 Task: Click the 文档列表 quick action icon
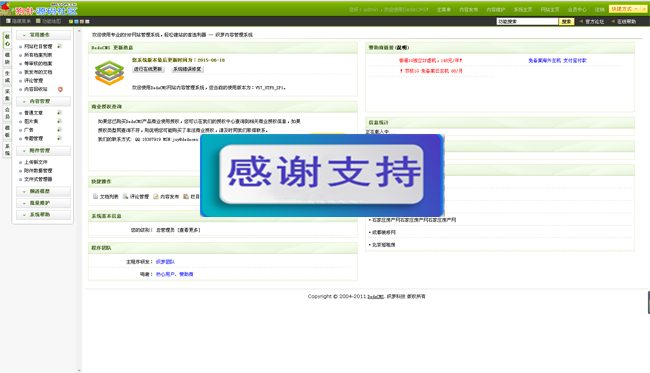click(x=95, y=196)
